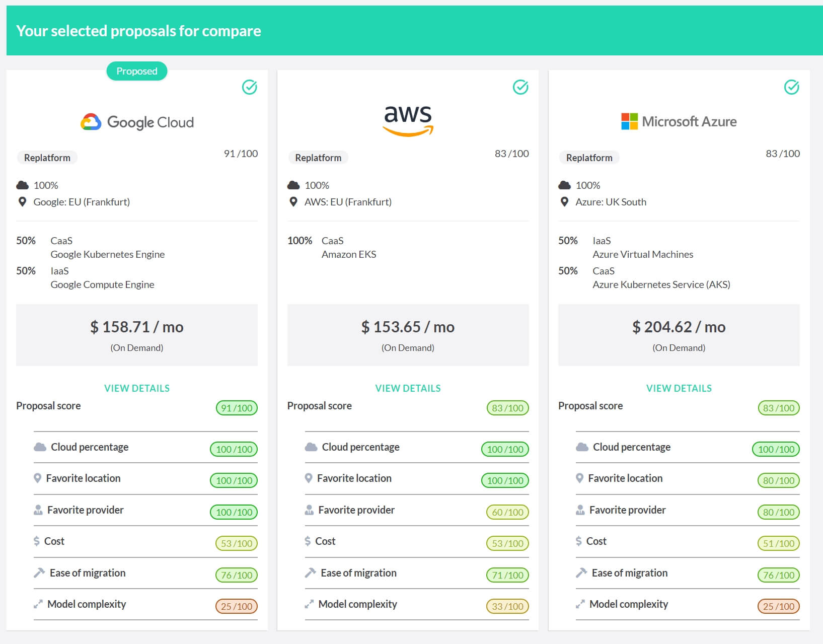
Task: Open View Details for Google Cloud proposal
Action: tap(137, 388)
